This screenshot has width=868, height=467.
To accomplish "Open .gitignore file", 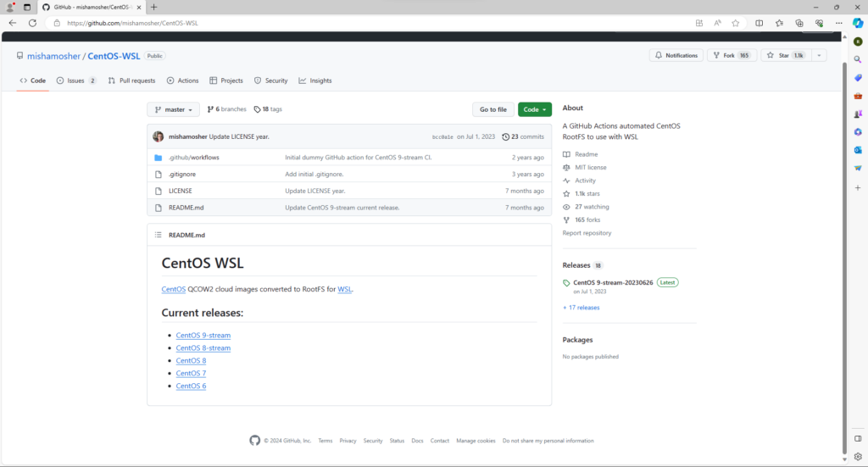I will pyautogui.click(x=182, y=175).
